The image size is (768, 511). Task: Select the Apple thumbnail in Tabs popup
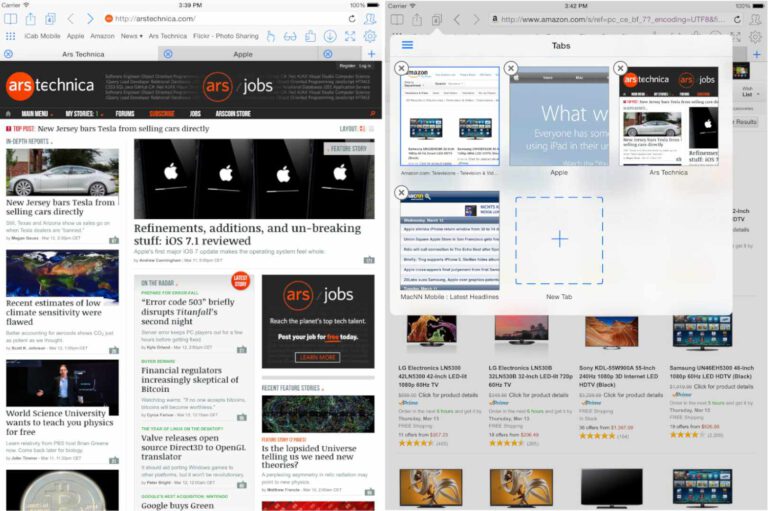pyautogui.click(x=559, y=117)
